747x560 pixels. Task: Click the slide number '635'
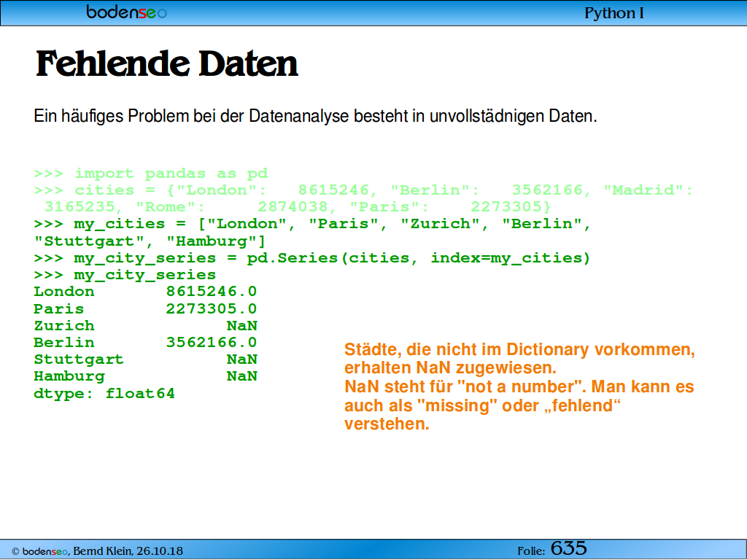coord(569,548)
